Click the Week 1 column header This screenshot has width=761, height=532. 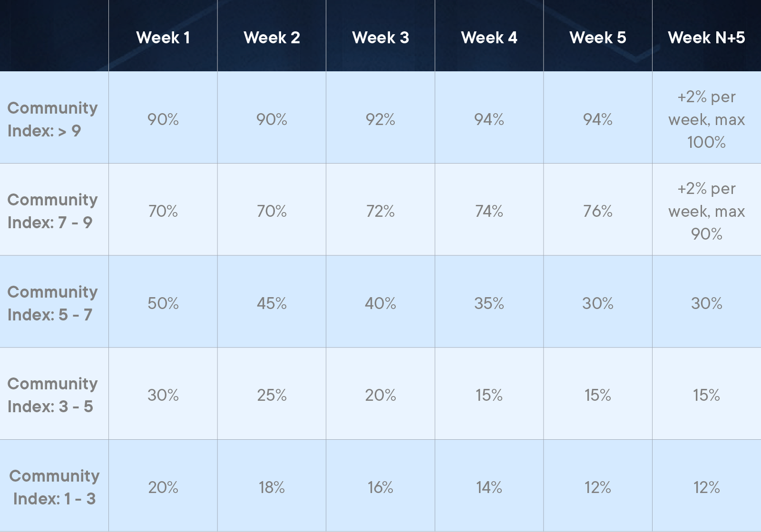163,38
